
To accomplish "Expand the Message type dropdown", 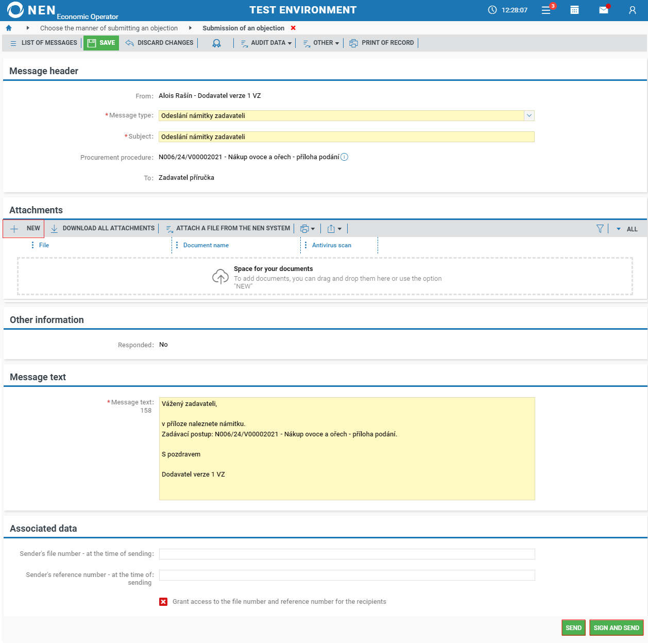I will coord(529,116).
